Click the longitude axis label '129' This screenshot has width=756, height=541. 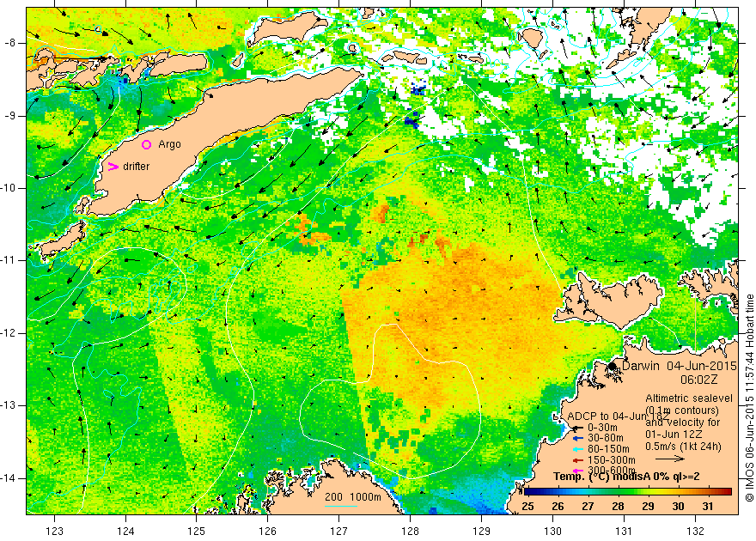pyautogui.click(x=481, y=531)
